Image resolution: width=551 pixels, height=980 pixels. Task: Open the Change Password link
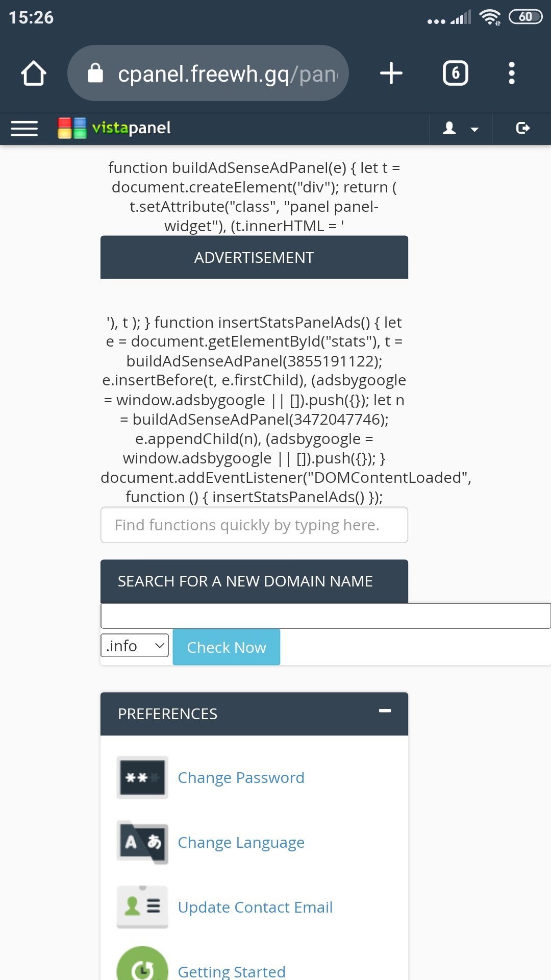[241, 777]
